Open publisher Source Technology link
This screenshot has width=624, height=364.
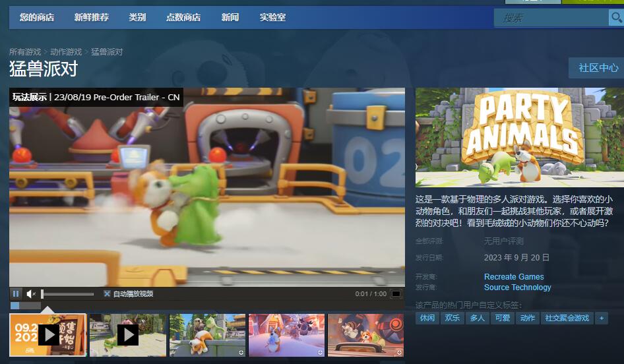[517, 288]
